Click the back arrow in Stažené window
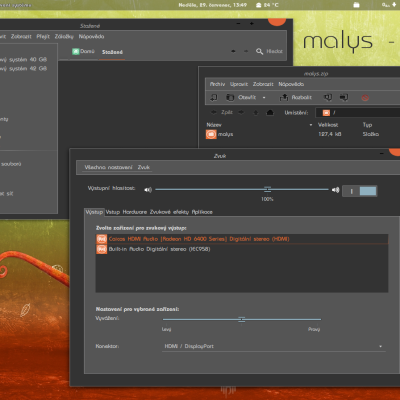This screenshot has height=400, width=400. (233, 51)
